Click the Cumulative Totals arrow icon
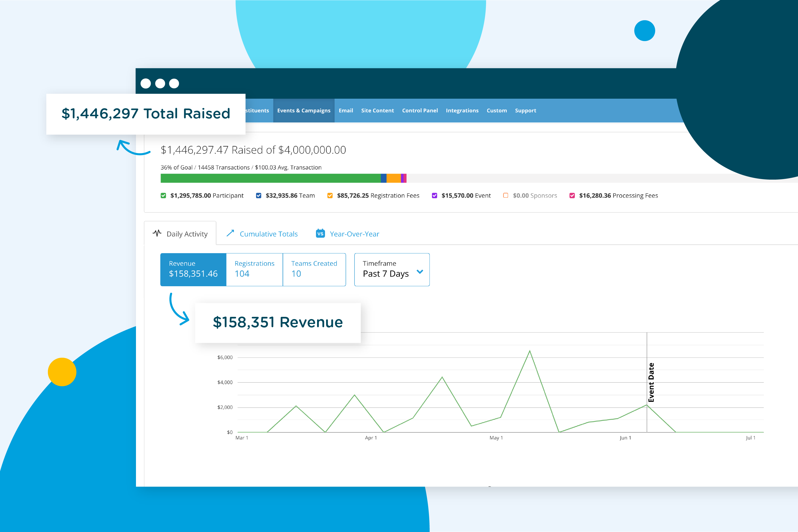Screen dimensions: 798x532 (x=230, y=233)
